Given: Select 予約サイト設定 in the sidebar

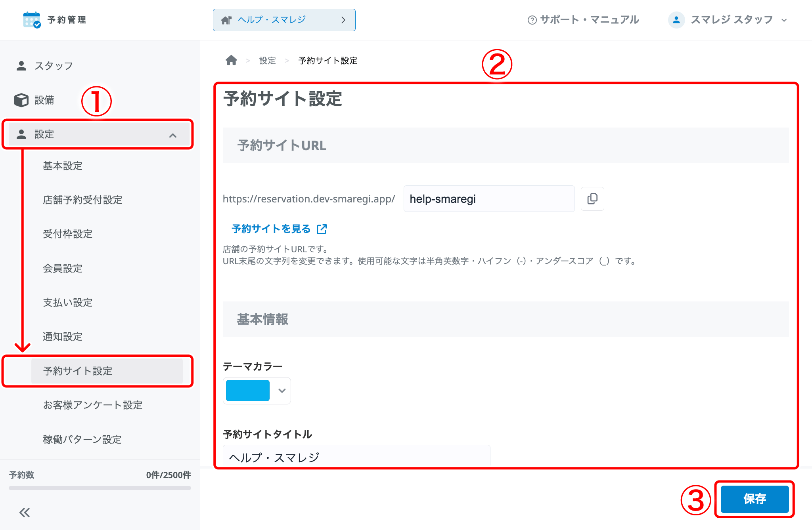Looking at the screenshot, I should point(107,371).
